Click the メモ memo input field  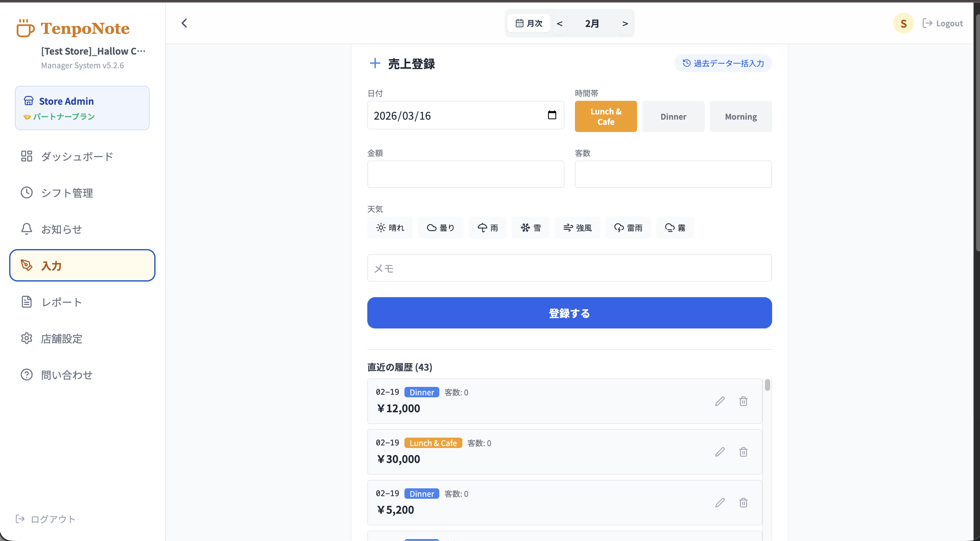point(569,268)
